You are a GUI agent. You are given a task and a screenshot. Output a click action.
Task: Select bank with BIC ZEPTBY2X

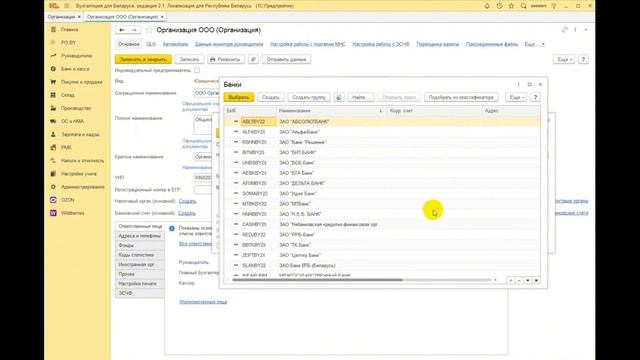(382, 255)
